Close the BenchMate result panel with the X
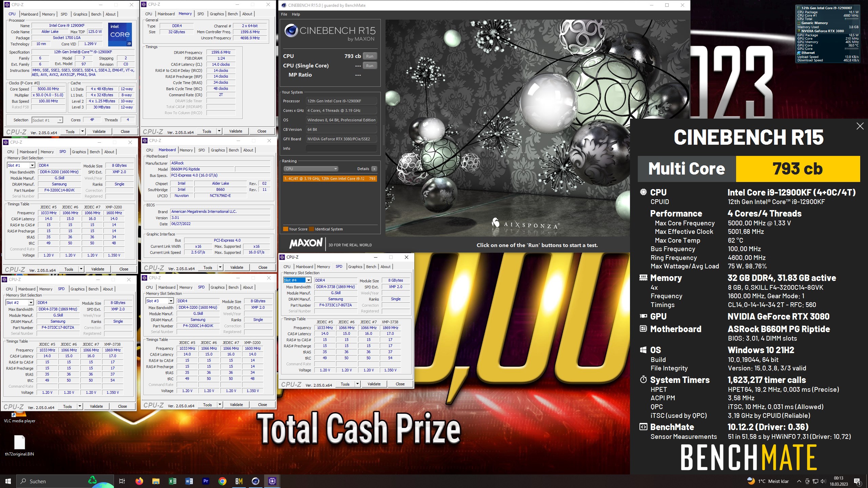 point(860,126)
